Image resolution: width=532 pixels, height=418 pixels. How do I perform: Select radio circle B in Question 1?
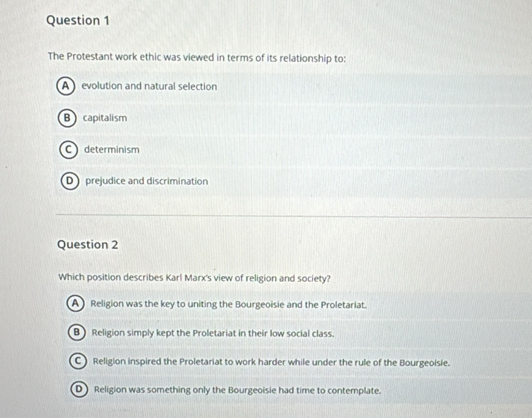coord(67,118)
